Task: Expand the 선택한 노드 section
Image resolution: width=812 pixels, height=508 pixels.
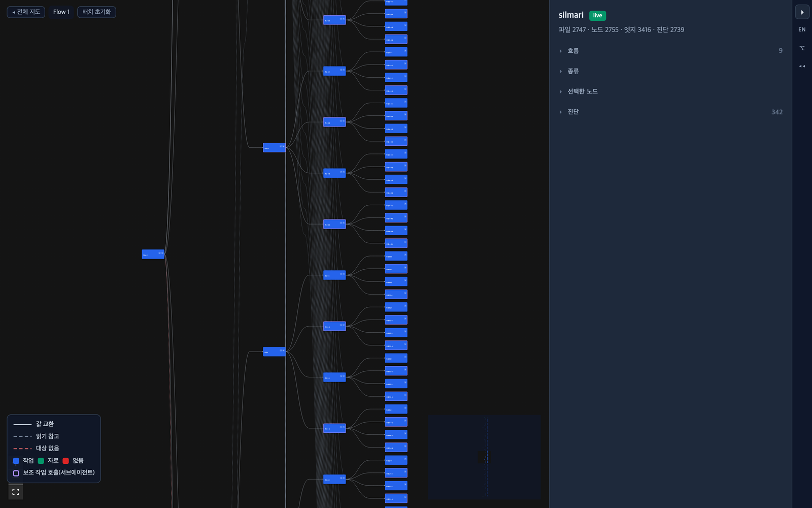Action: pyautogui.click(x=671, y=91)
